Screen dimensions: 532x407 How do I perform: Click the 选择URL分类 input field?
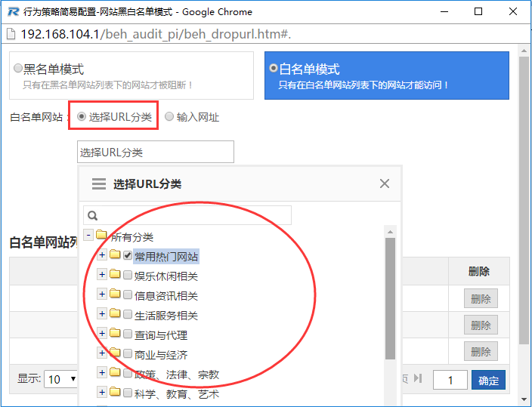[x=156, y=152]
